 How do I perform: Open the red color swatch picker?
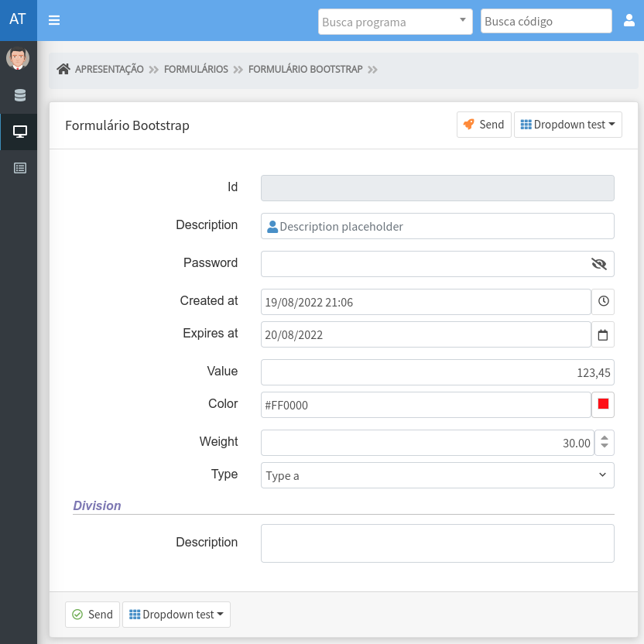point(603,404)
